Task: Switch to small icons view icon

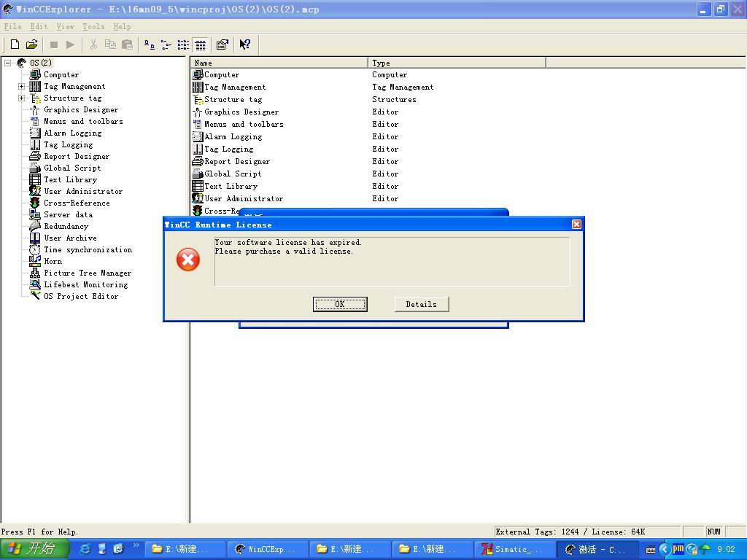Action: [x=166, y=44]
